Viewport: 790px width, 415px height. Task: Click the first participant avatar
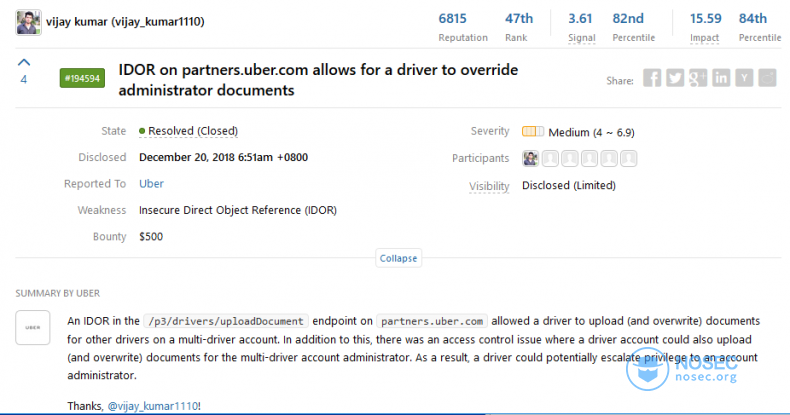click(x=531, y=159)
